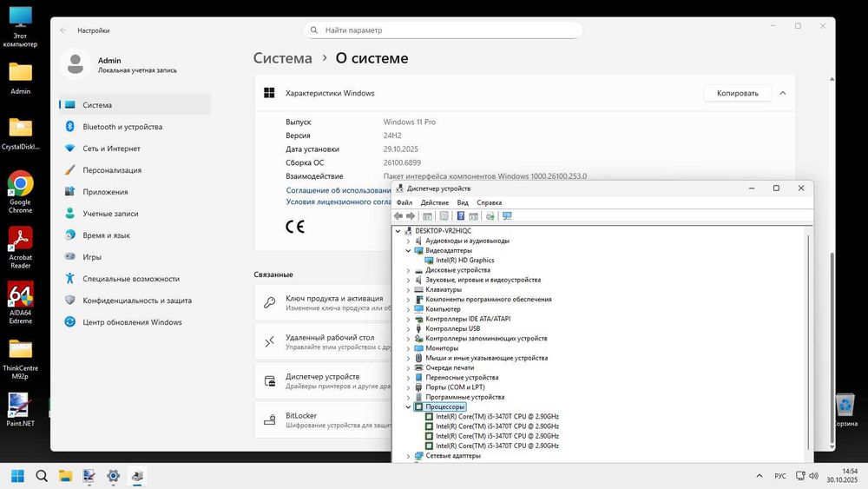Open the Файл menu in Device Manager
The width and height of the screenshot is (868, 489).
(404, 202)
